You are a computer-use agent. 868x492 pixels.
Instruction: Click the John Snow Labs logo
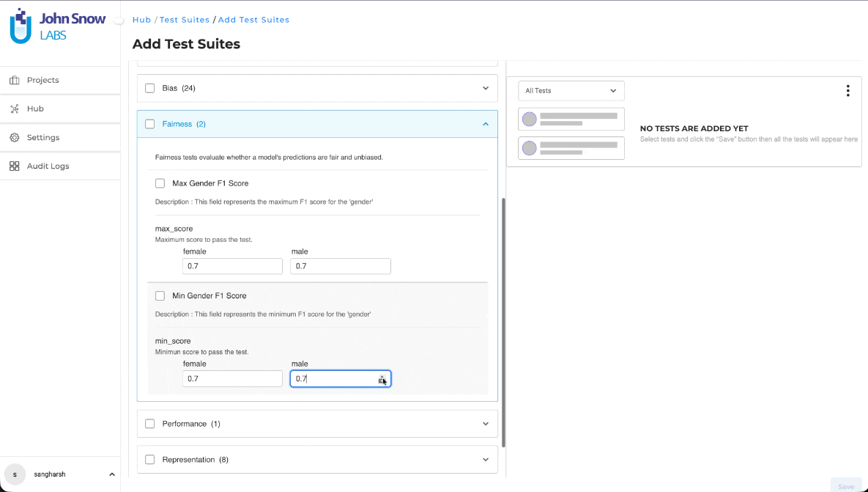pyautogui.click(x=58, y=26)
